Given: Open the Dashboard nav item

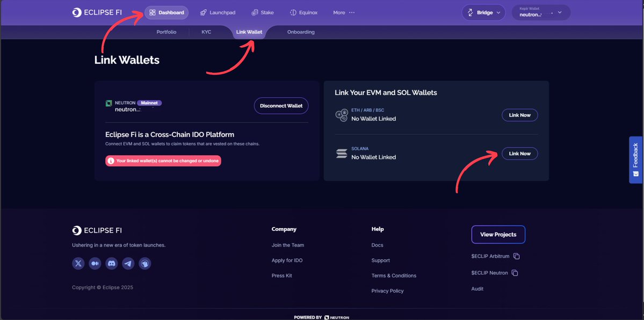Looking at the screenshot, I should tap(167, 13).
